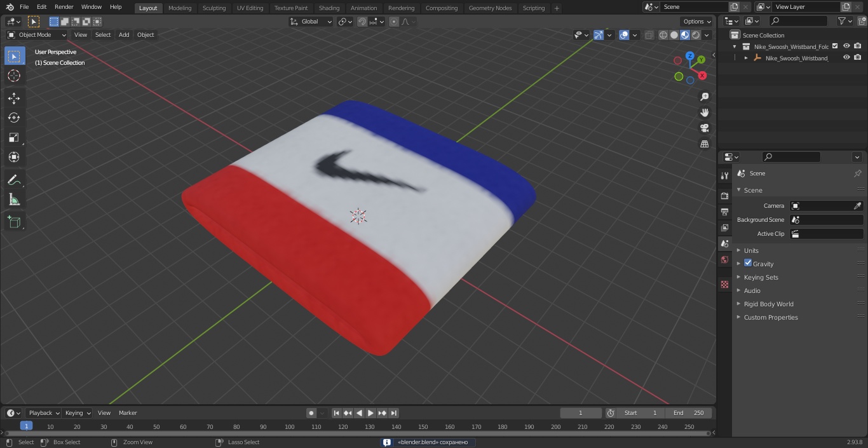The width and height of the screenshot is (868, 448).
Task: Switch to the Shading workspace tab
Action: click(329, 8)
